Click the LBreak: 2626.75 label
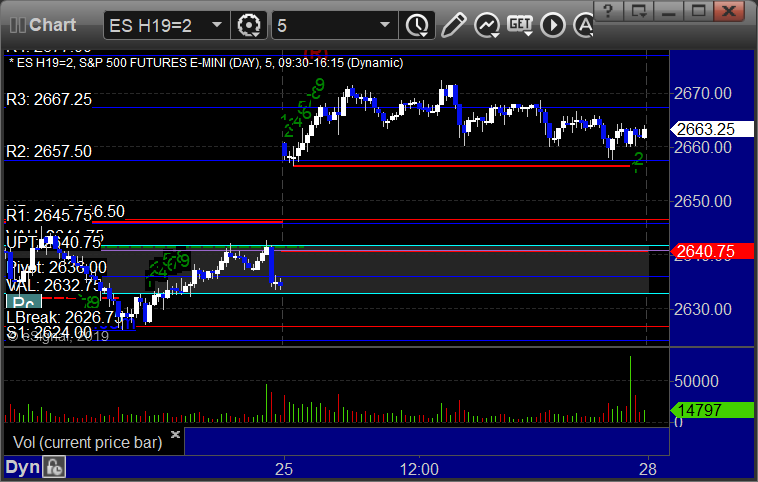Screen dimensions: 758x482 coord(63,318)
